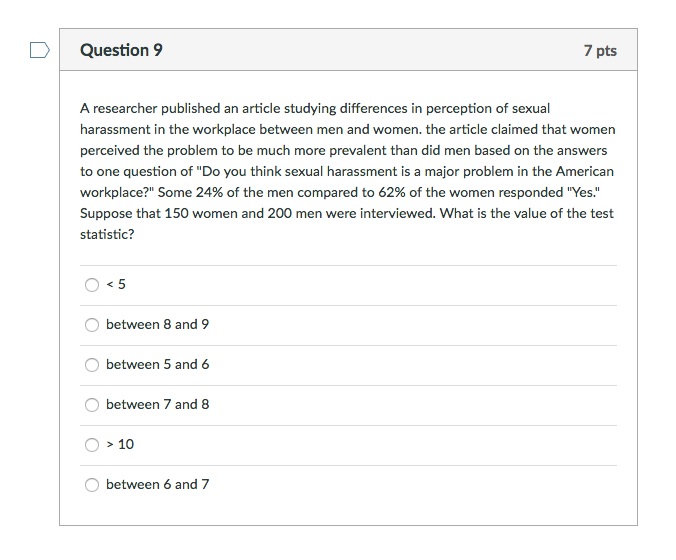Click the 'between 8 and 9' answer label text
The height and width of the screenshot is (560, 676).
pyautogui.click(x=157, y=324)
